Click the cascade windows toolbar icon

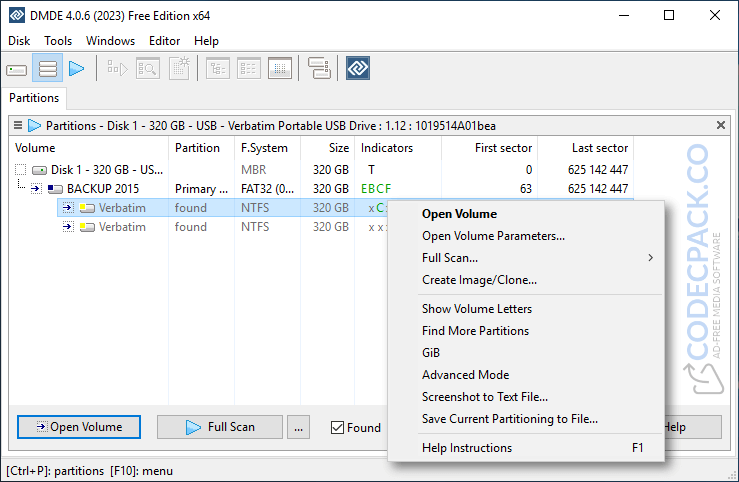coord(319,68)
